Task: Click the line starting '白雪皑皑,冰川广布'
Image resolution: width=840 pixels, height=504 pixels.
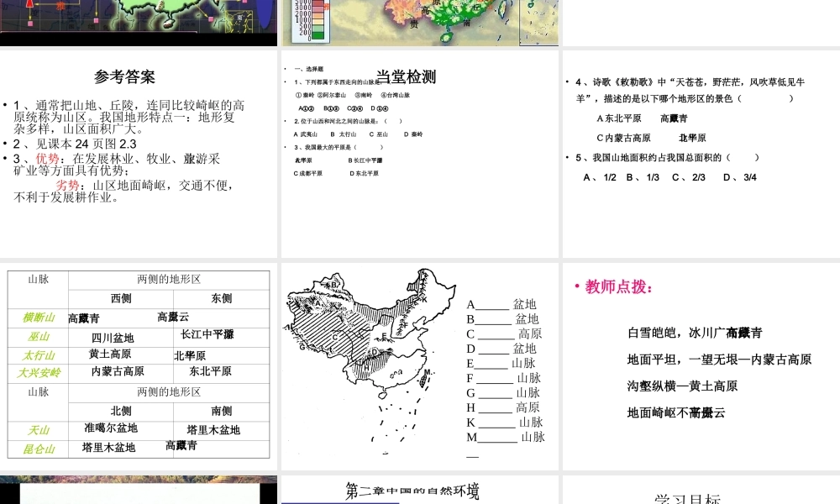Action: [695, 333]
